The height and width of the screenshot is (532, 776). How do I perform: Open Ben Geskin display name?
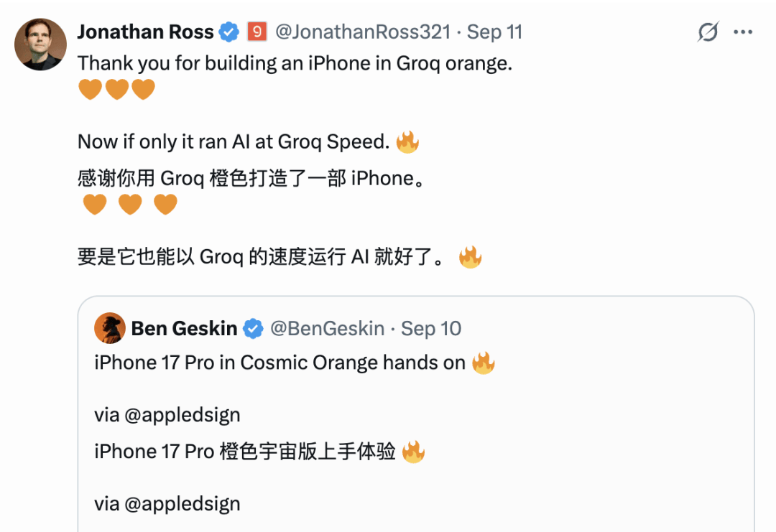click(184, 329)
